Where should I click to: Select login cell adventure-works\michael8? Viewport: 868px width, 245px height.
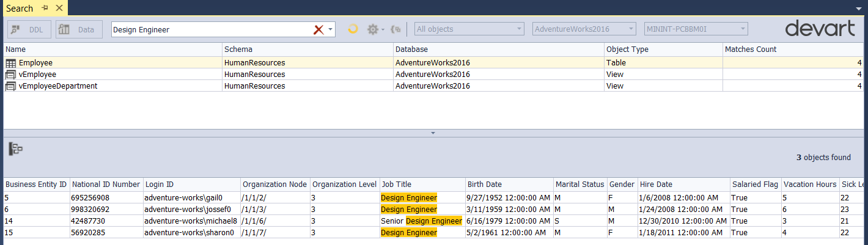click(x=191, y=221)
